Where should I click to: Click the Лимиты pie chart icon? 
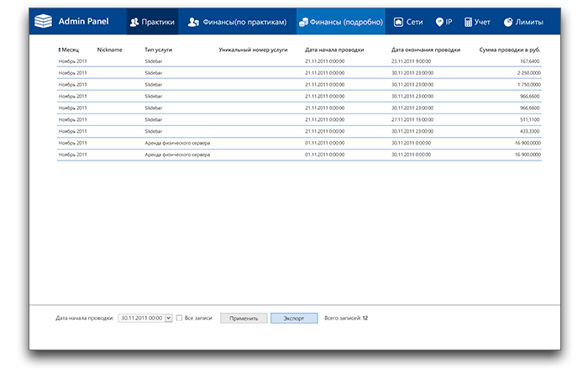tap(508, 22)
